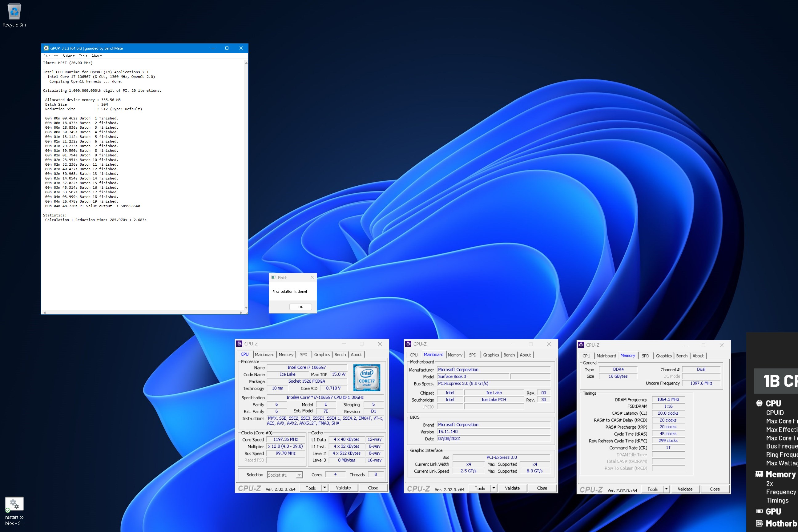Click Validate in CPU tab CPU-Z window
Viewport: 798px width, 532px height.
coord(343,488)
